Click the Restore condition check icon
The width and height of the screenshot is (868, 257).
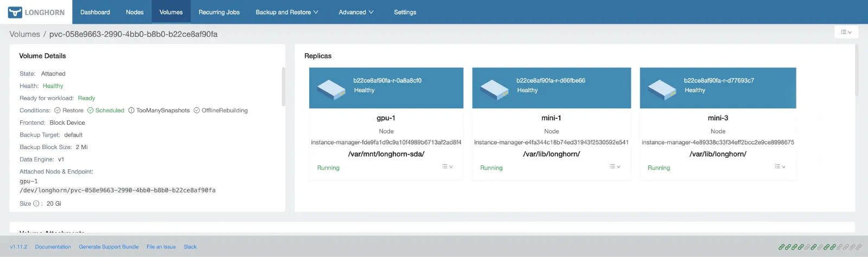click(57, 111)
